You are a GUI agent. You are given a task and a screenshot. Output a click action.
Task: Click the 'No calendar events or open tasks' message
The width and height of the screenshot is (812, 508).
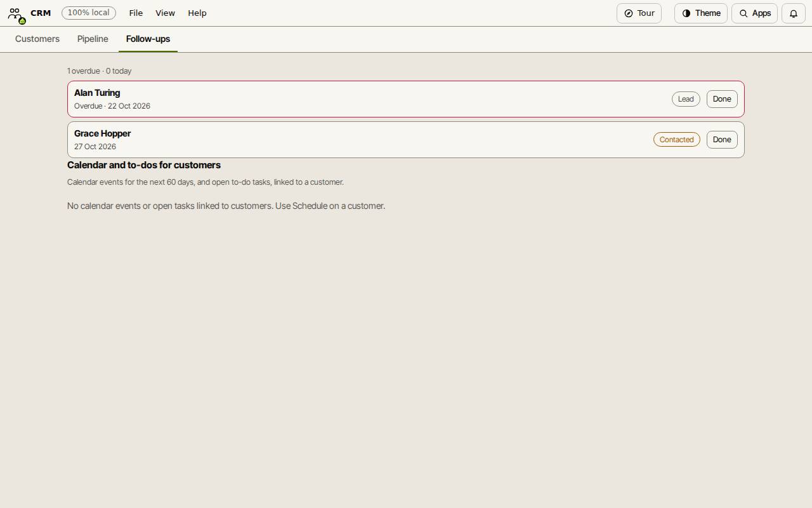226,206
